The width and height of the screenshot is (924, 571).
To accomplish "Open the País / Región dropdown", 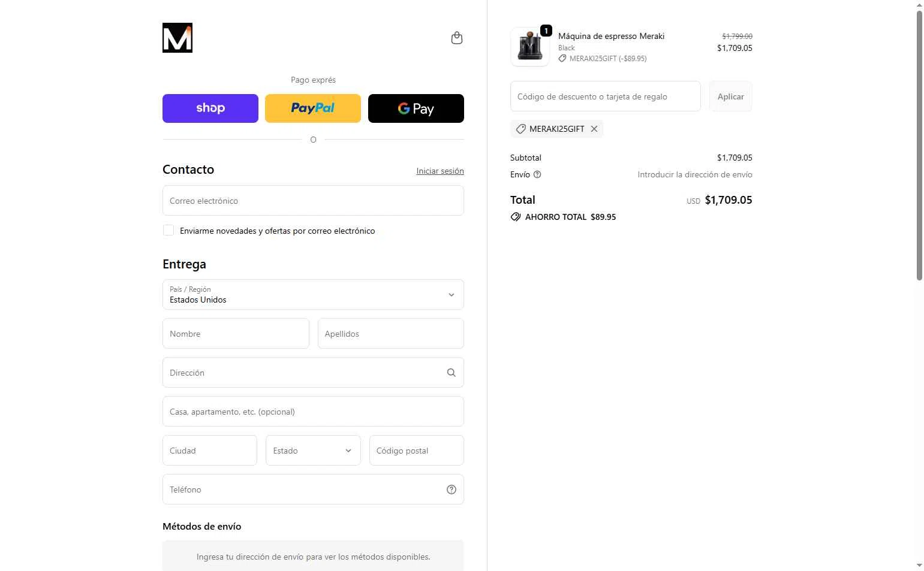I will point(313,294).
